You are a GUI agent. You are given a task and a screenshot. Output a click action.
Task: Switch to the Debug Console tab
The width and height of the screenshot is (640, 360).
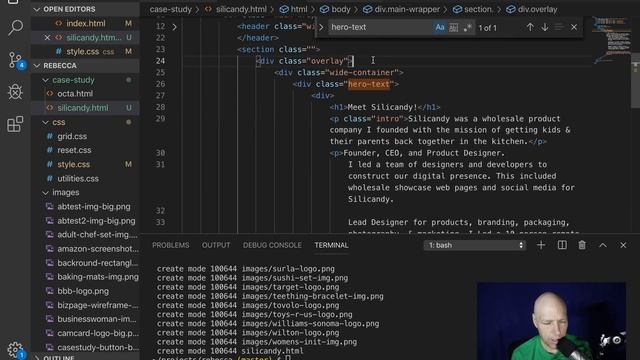(272, 245)
